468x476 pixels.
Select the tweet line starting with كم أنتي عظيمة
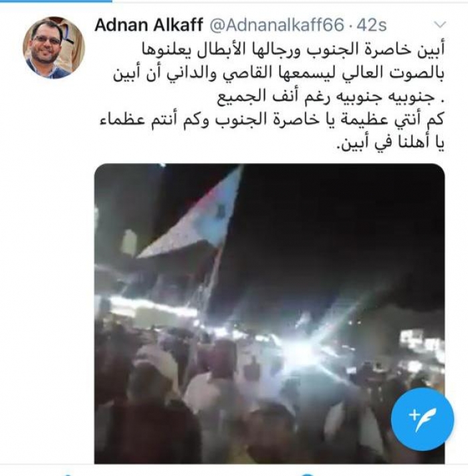pos(272,120)
